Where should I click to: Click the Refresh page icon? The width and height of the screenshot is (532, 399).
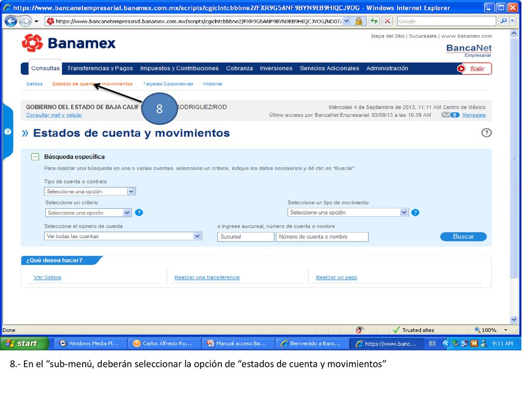click(x=374, y=21)
